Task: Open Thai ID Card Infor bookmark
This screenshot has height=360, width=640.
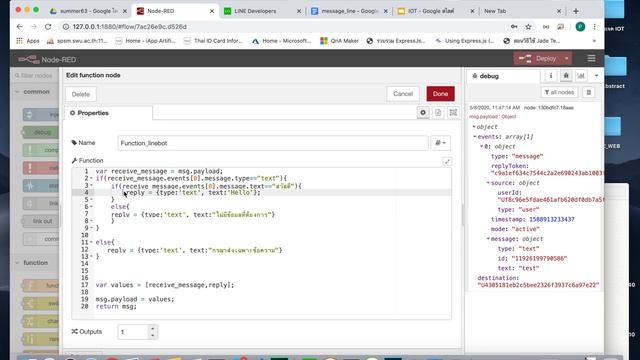Action: [x=213, y=41]
